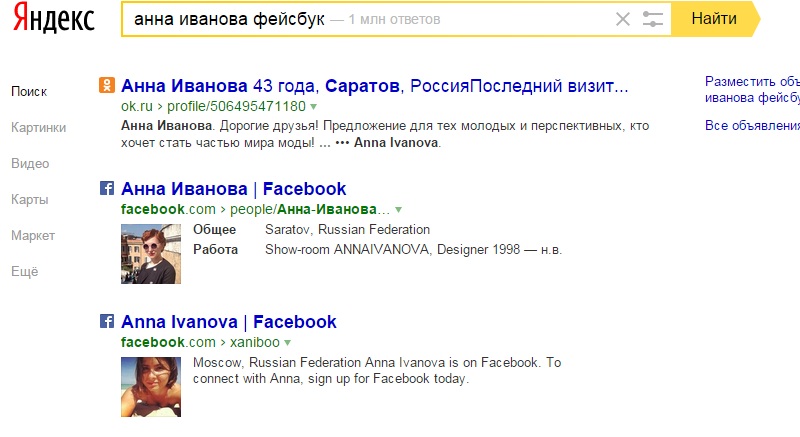Viewport: 800px width, 437px height.
Task: Click profile photo of Saratov designer result
Action: tap(151, 254)
